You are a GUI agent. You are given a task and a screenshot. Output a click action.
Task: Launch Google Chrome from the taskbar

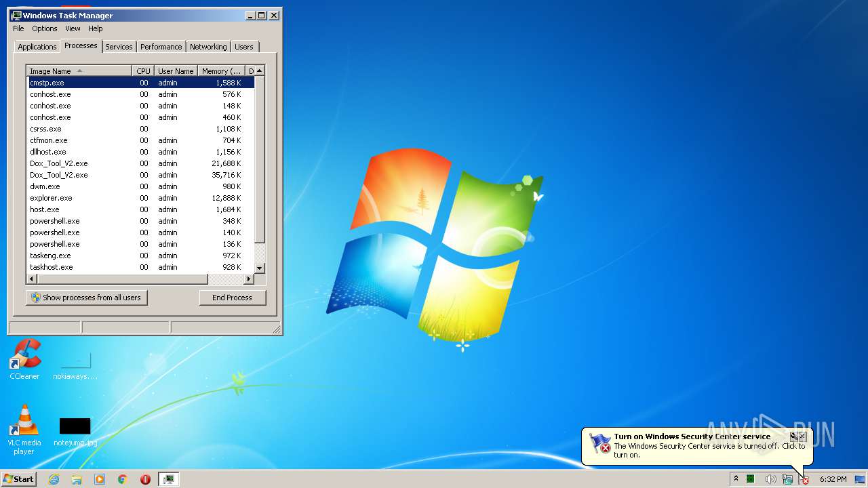[x=123, y=479]
